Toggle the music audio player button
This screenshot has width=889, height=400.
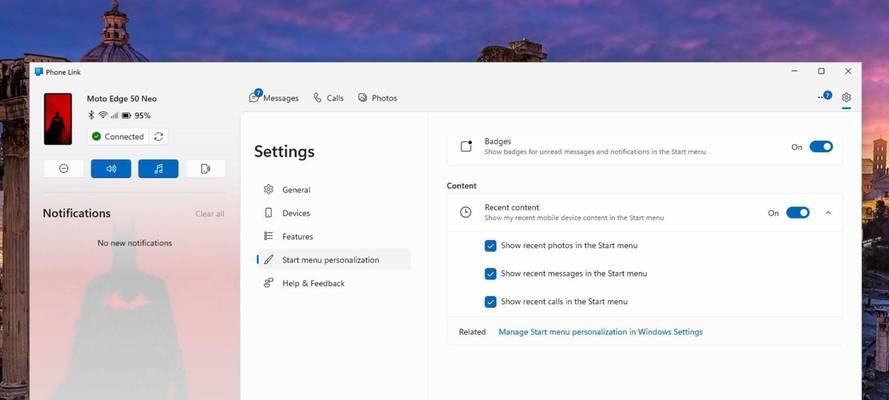158,169
